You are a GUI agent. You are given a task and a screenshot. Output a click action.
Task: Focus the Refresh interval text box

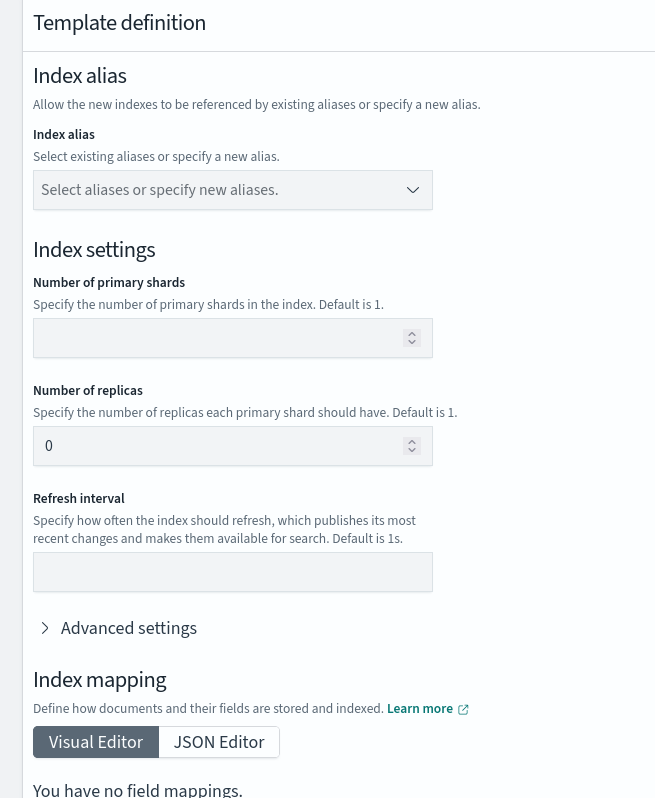pos(232,572)
